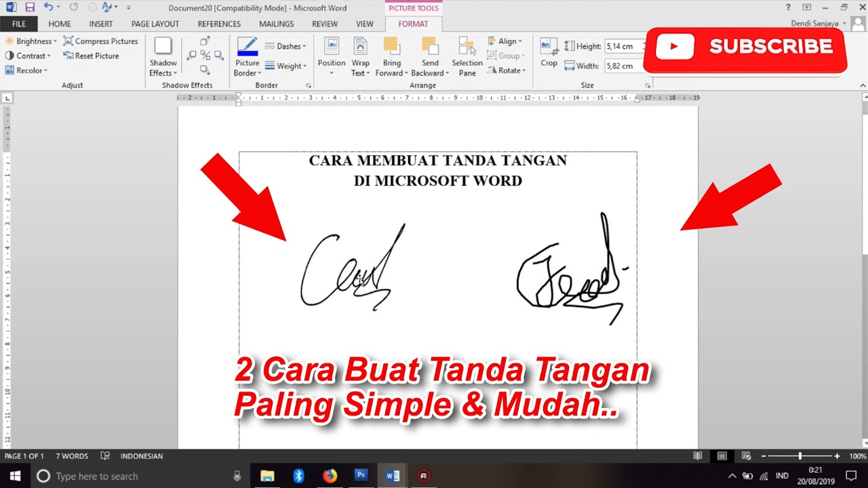Nudge shadow up icon

(x=205, y=41)
